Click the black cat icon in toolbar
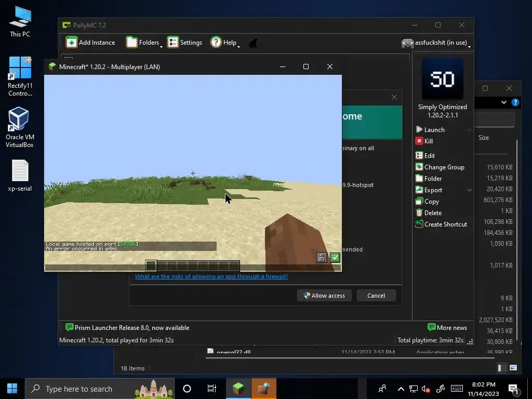 point(254,43)
